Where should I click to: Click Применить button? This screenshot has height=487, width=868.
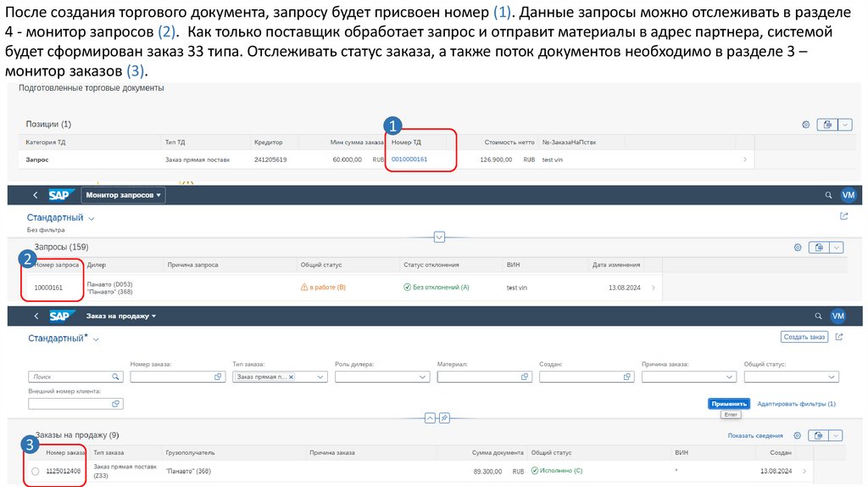pyautogui.click(x=729, y=404)
